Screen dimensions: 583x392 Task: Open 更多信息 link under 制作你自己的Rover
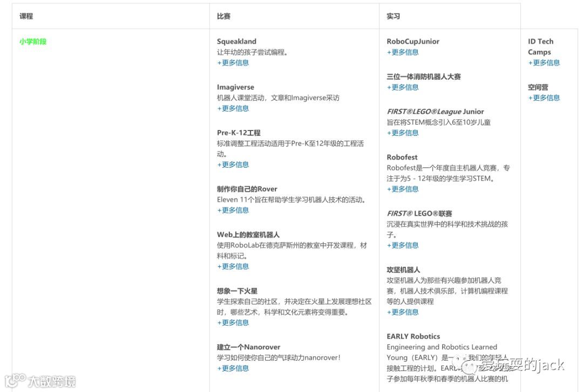[233, 210]
